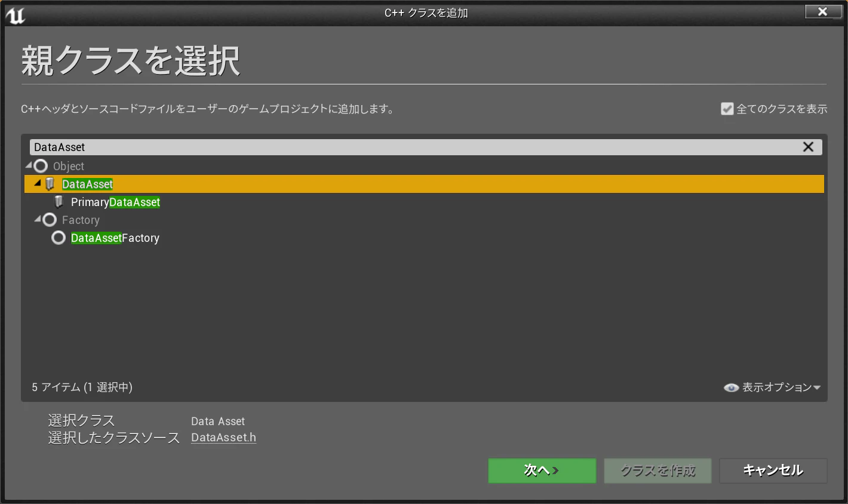Toggle the 全てのクラスを表示 checkbox
The image size is (848, 504).
727,109
